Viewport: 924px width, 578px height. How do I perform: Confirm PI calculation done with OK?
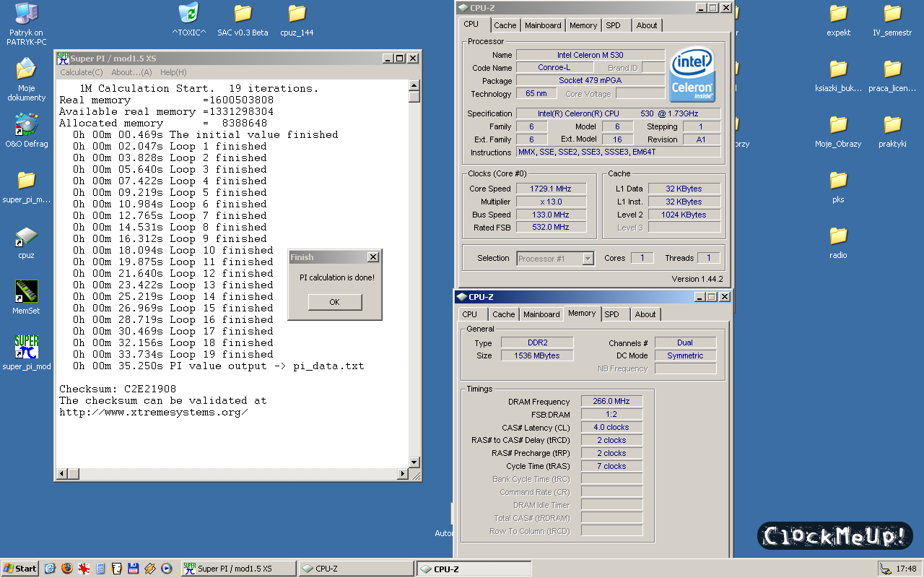(334, 302)
